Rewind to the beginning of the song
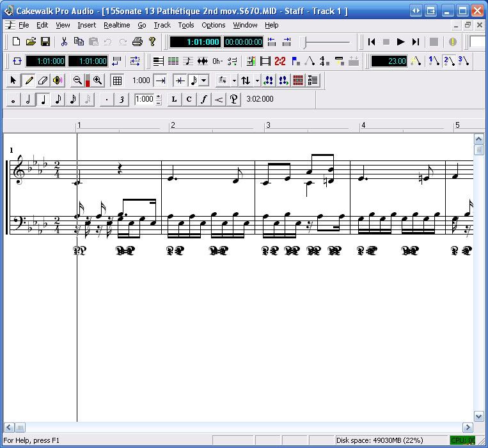488x448 pixels. click(371, 42)
